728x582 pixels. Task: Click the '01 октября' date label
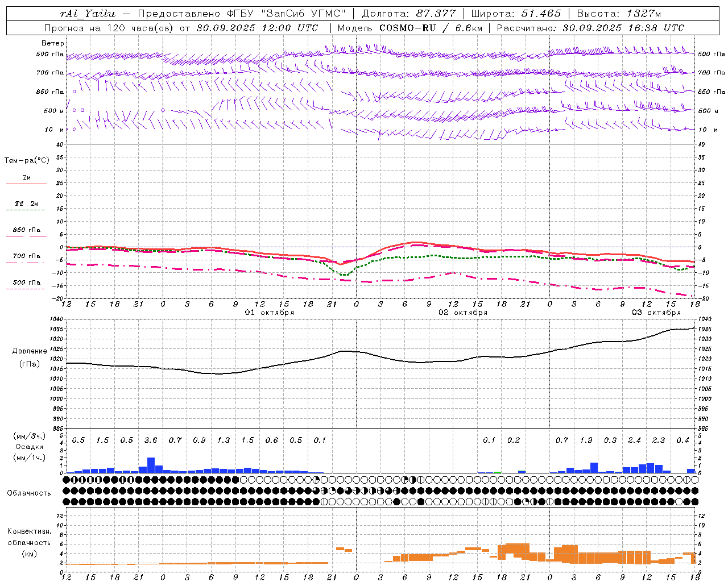tap(270, 313)
